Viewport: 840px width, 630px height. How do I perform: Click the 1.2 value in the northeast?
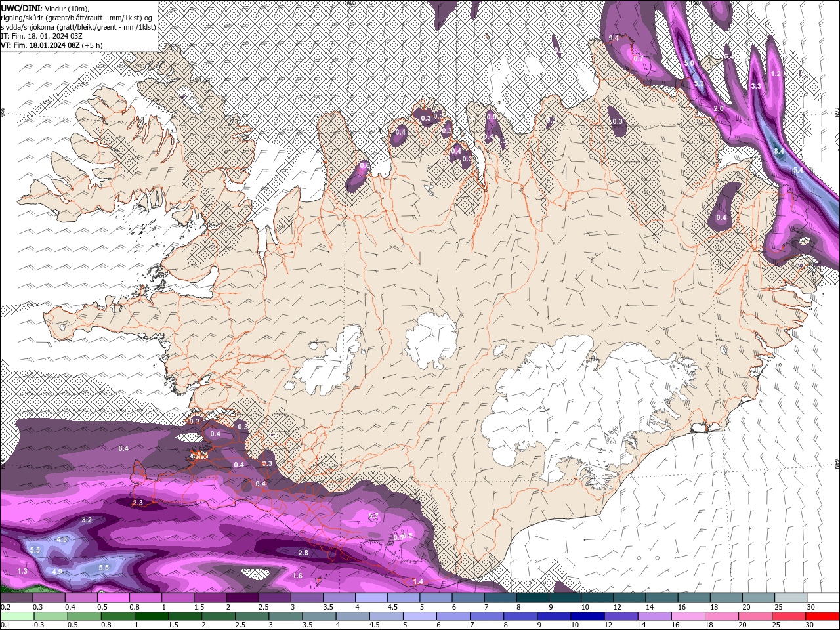[x=776, y=74]
